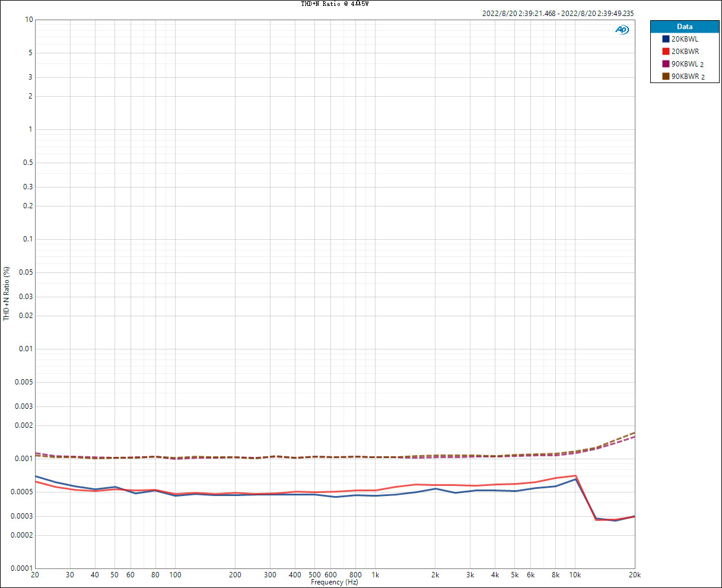
Task: Click the 2k frequency tick label
Action: click(x=435, y=575)
